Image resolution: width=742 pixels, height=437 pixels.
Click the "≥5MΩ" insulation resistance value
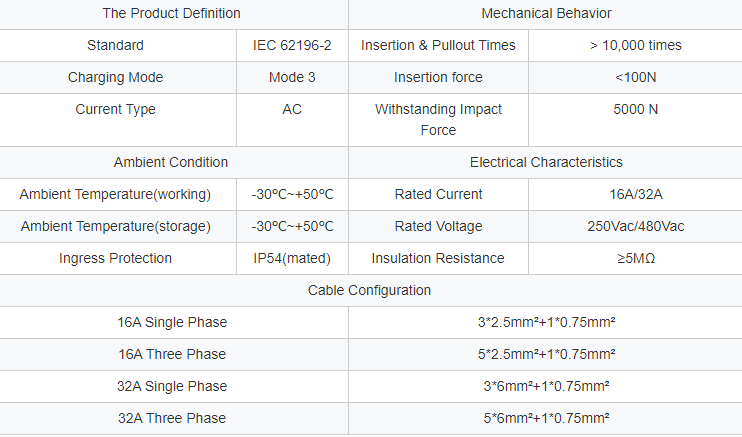(635, 258)
